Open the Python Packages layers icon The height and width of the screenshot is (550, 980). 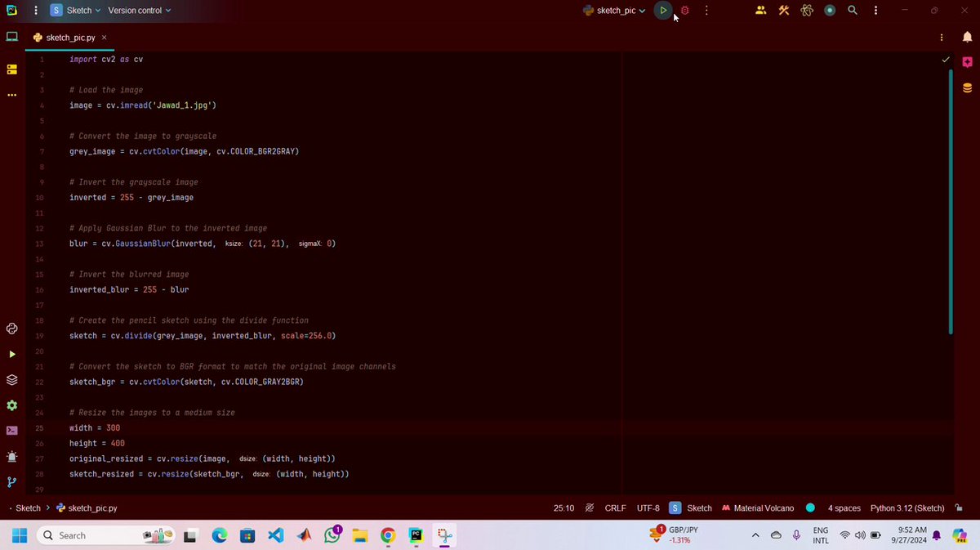(12, 379)
